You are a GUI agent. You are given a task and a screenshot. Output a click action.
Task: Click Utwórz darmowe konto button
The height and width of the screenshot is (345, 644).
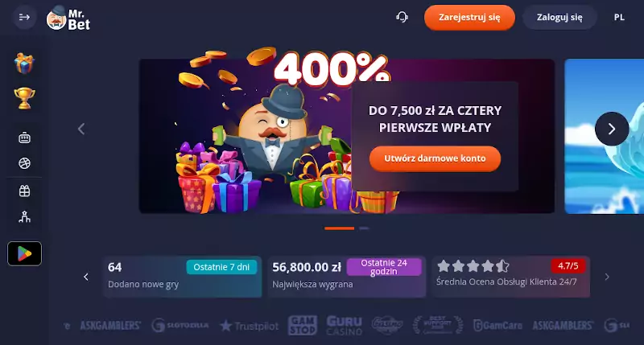[435, 158]
